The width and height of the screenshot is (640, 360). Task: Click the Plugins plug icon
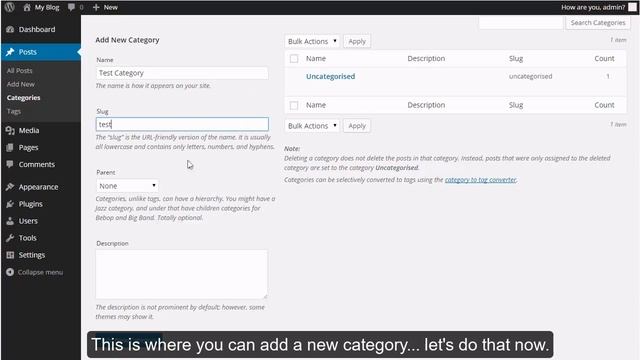[x=10, y=204]
